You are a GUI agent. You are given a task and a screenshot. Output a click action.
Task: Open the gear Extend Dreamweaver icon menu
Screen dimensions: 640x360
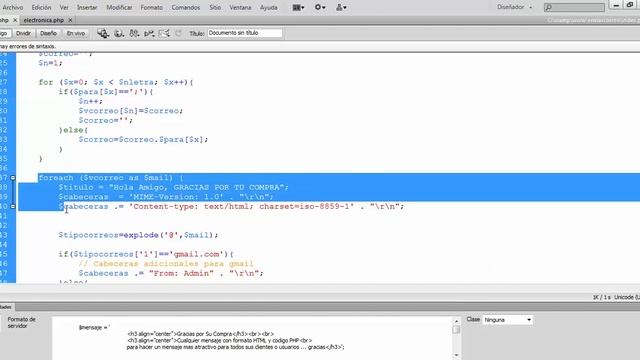[320, 7]
